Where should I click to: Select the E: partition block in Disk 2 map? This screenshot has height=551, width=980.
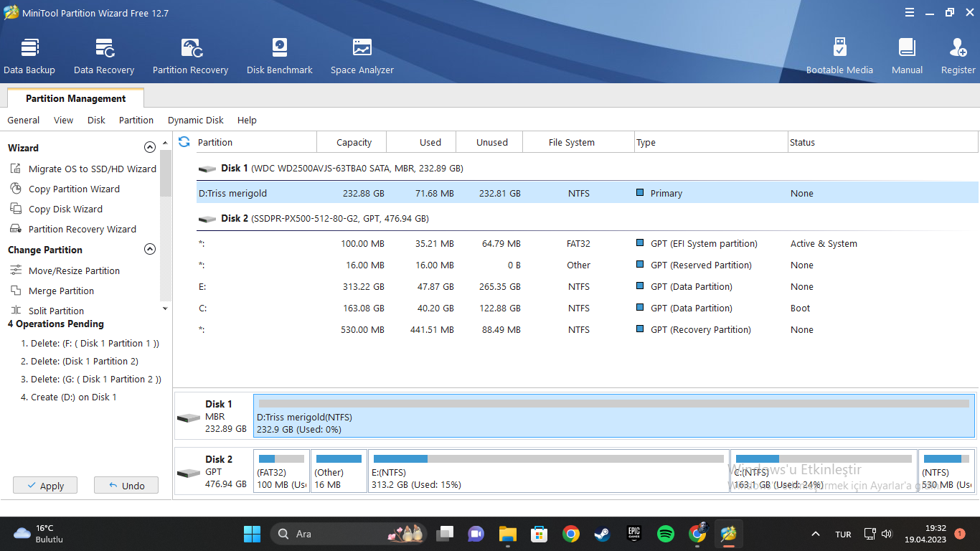click(x=549, y=471)
